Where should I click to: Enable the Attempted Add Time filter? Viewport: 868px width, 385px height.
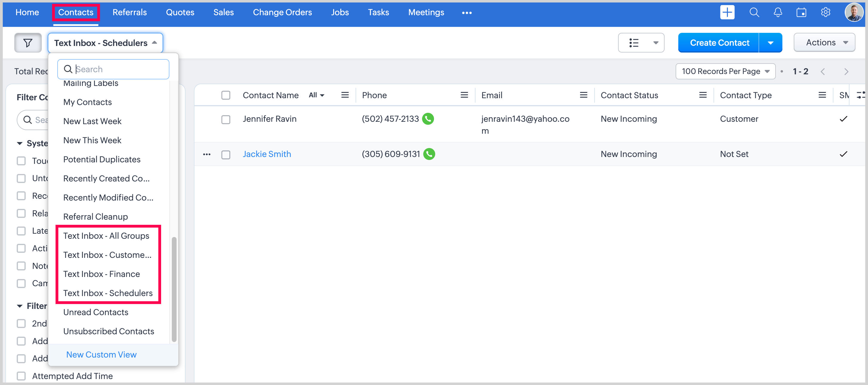click(x=21, y=376)
